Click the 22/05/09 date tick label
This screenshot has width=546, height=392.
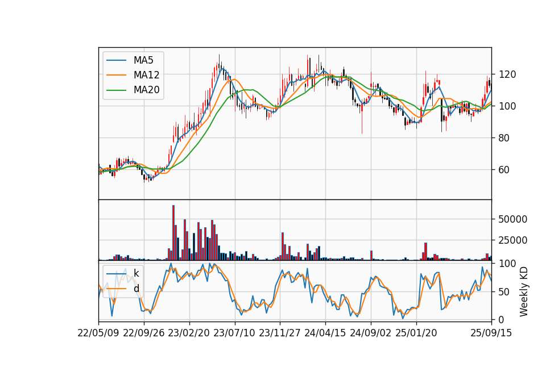(98, 333)
